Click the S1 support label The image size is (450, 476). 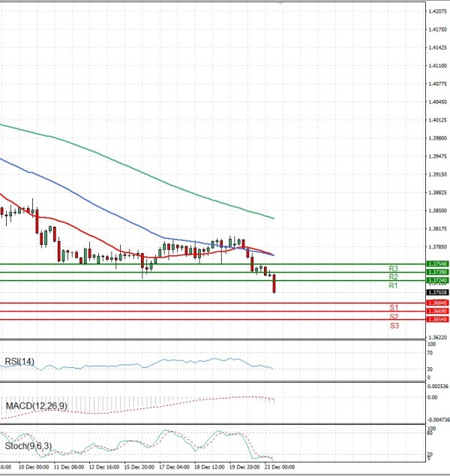(x=393, y=308)
